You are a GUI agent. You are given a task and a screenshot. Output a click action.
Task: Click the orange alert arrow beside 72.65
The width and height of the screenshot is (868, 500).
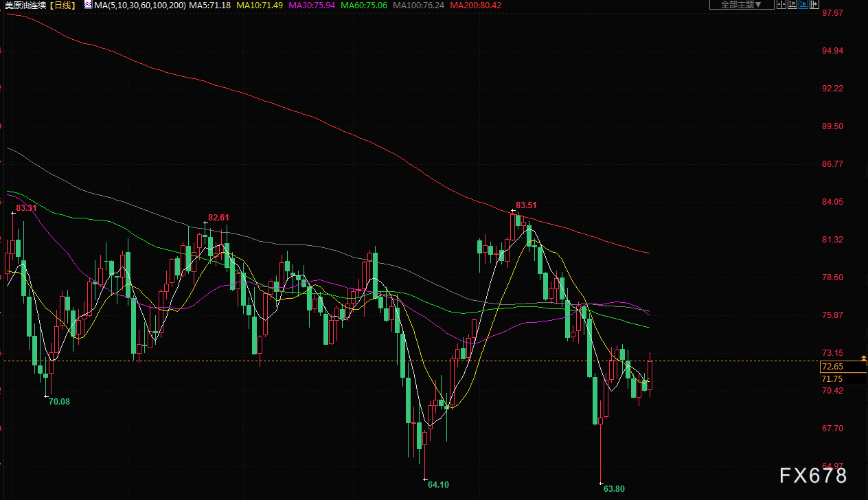863,359
